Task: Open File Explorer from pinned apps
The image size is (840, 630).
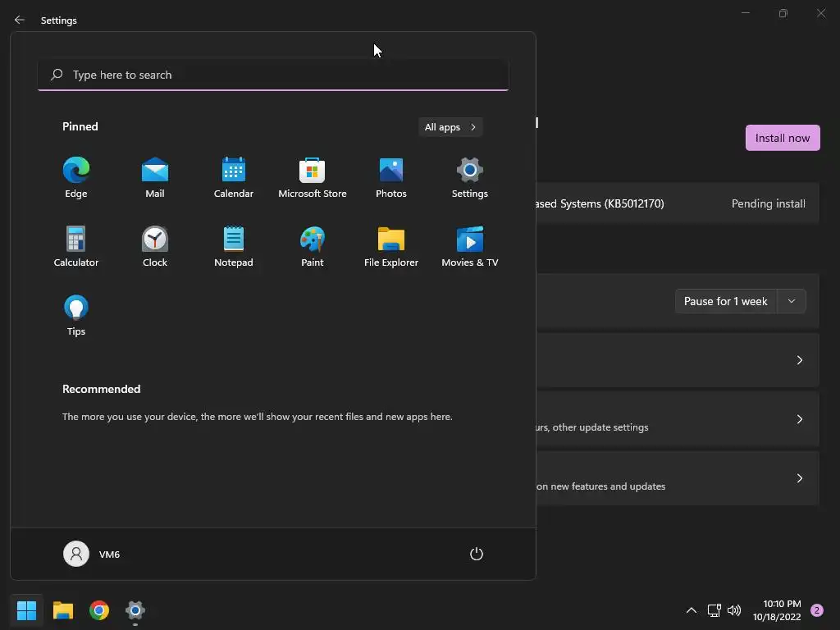Action: pos(391,246)
